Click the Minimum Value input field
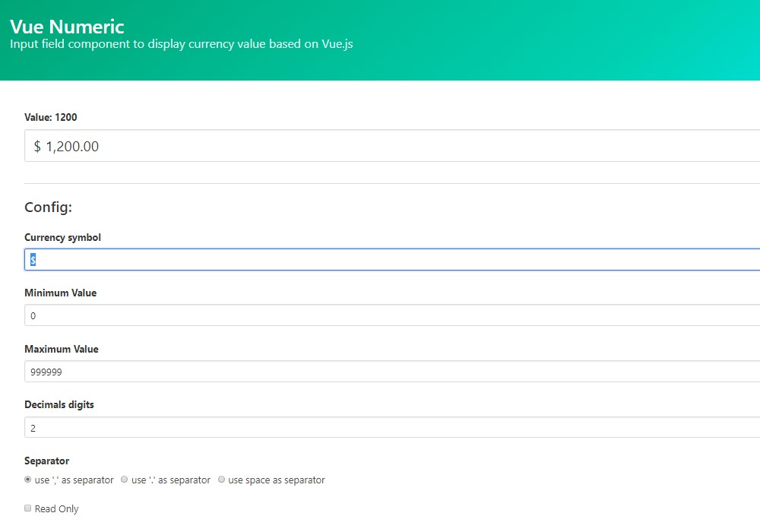The height and width of the screenshot is (532, 760). pyautogui.click(x=392, y=315)
